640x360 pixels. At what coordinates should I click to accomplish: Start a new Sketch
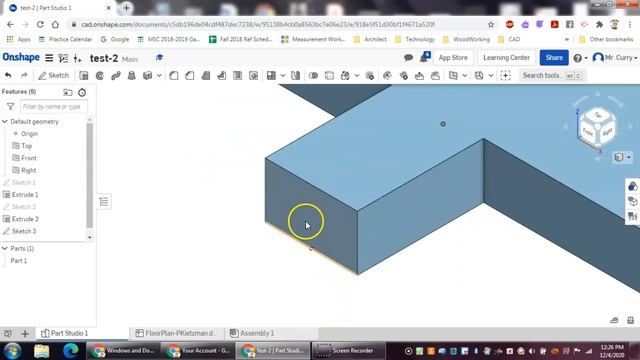pyautogui.click(x=53, y=76)
